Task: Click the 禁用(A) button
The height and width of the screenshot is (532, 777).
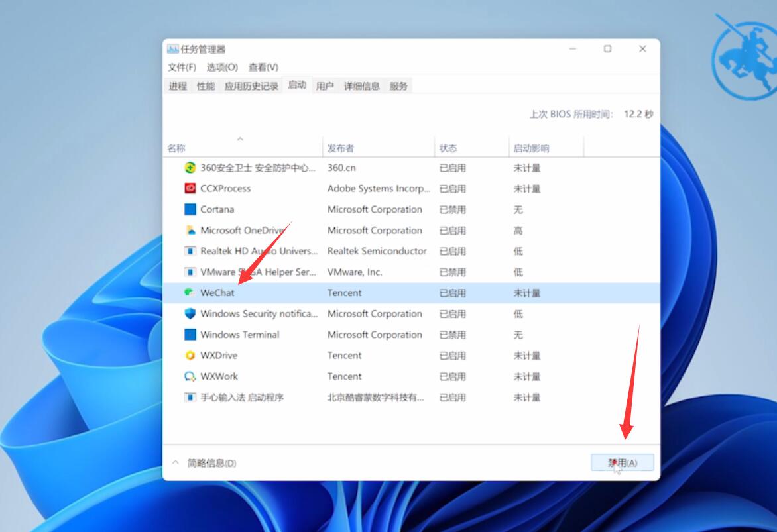Action: click(x=623, y=462)
